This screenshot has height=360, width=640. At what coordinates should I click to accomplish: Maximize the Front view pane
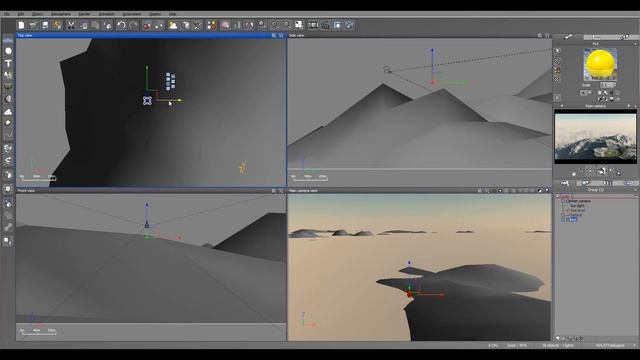281,191
